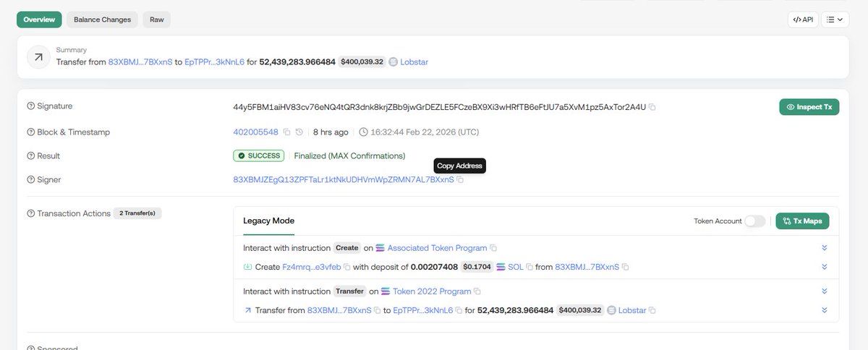Viewport: 868px width, 350px height.
Task: Copy the Token 2022 Program address
Action: click(x=477, y=291)
